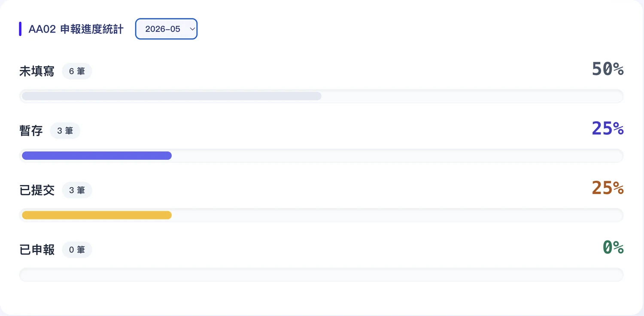This screenshot has height=316, width=644.
Task: Click the 50% percentage for 未填寫
Action: (608, 69)
